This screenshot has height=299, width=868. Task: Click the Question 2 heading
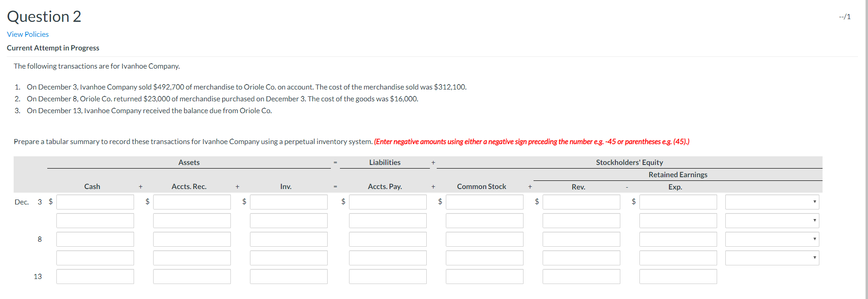44,16
